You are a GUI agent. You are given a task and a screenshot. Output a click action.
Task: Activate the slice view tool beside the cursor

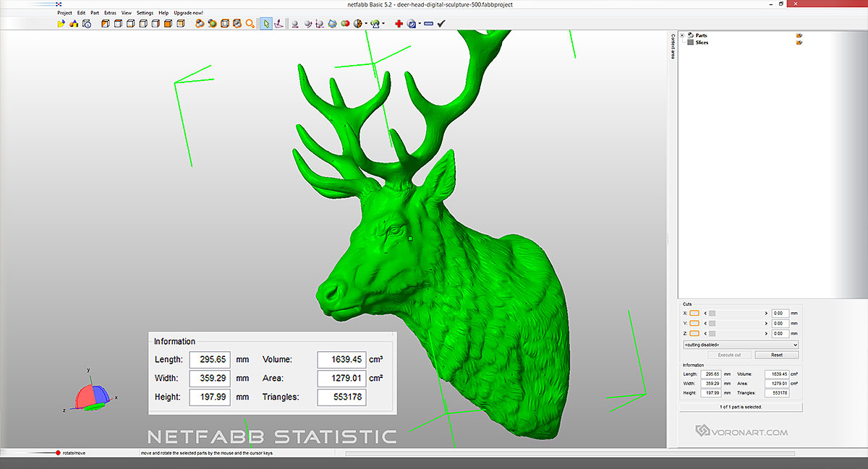[278, 23]
